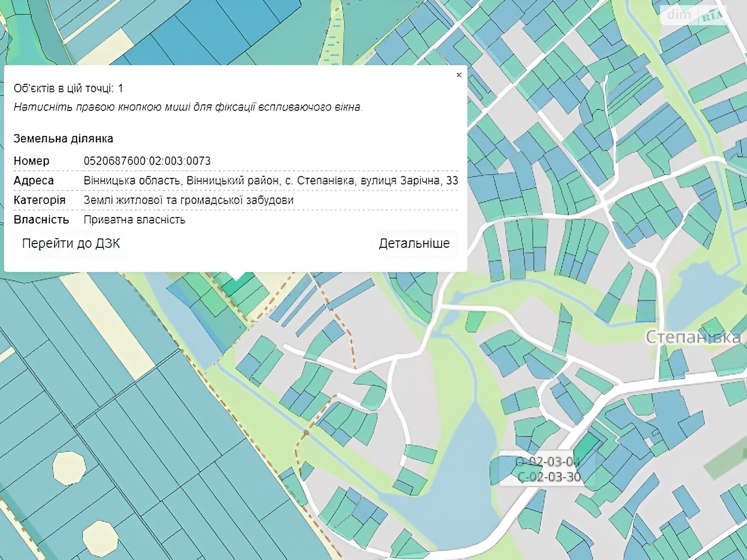Screen dimensions: 747x560
Task: Click the 'Перейти до ДЗК' button
Action: point(71,244)
